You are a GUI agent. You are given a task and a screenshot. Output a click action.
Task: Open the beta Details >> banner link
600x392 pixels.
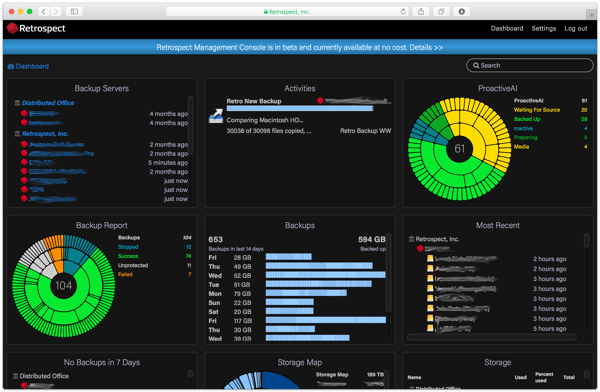click(x=426, y=47)
